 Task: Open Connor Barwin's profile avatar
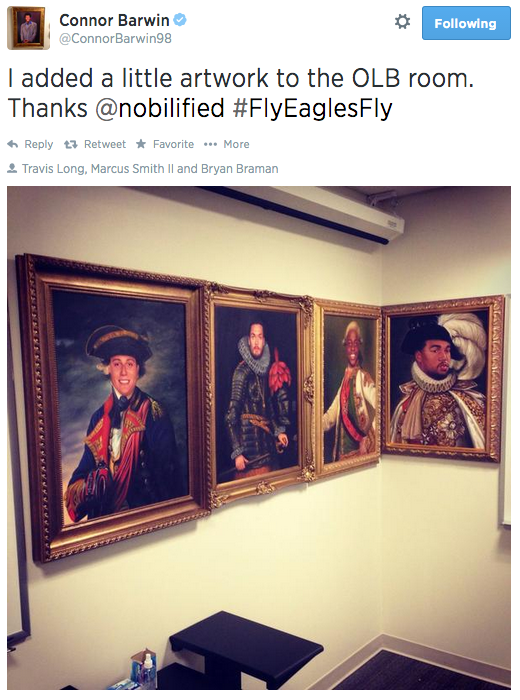tap(29, 28)
